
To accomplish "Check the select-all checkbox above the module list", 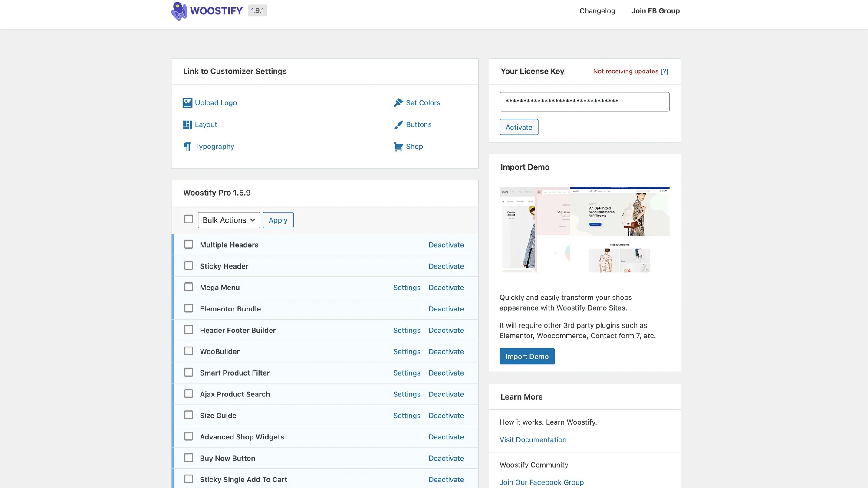I will [x=188, y=219].
